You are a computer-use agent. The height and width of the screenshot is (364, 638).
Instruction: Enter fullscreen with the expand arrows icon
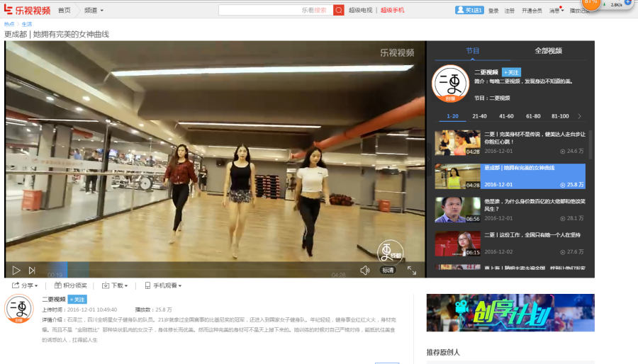pos(412,270)
